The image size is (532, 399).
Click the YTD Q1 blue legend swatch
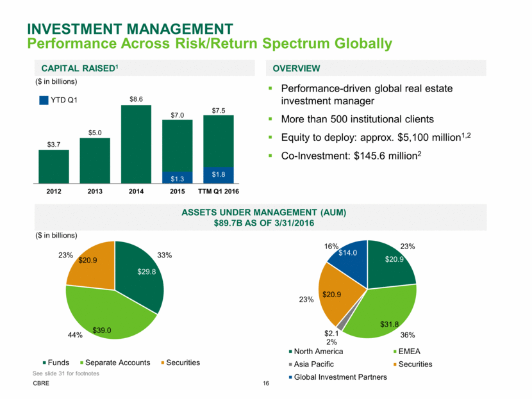[44, 100]
